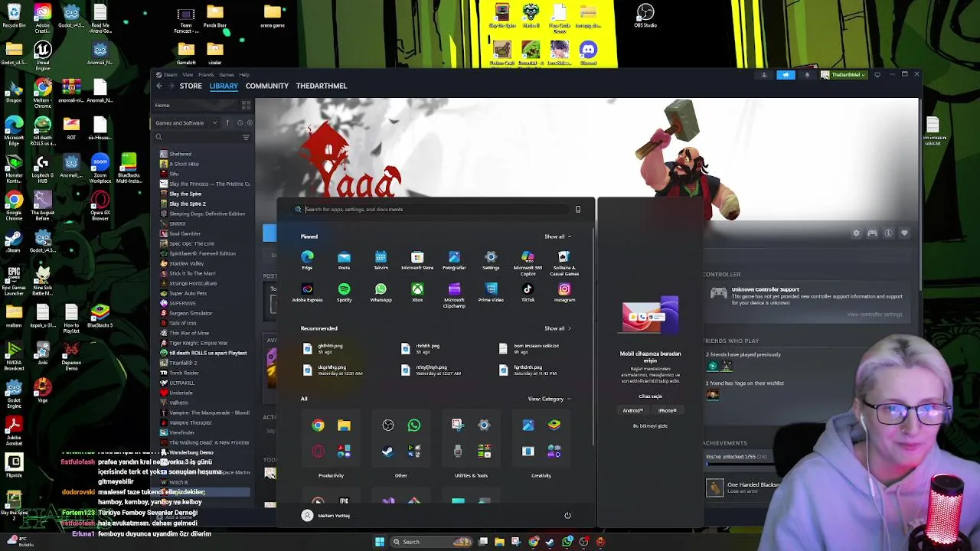Open Meltem Yurttaş user account button
The image size is (980, 551).
tap(326, 515)
